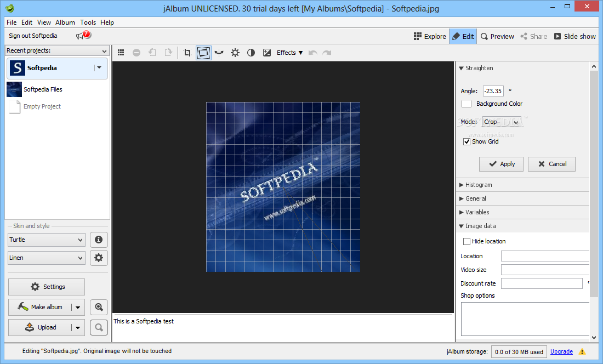Toggle the Show Grid checkbox
The image size is (603, 364).
click(x=467, y=141)
